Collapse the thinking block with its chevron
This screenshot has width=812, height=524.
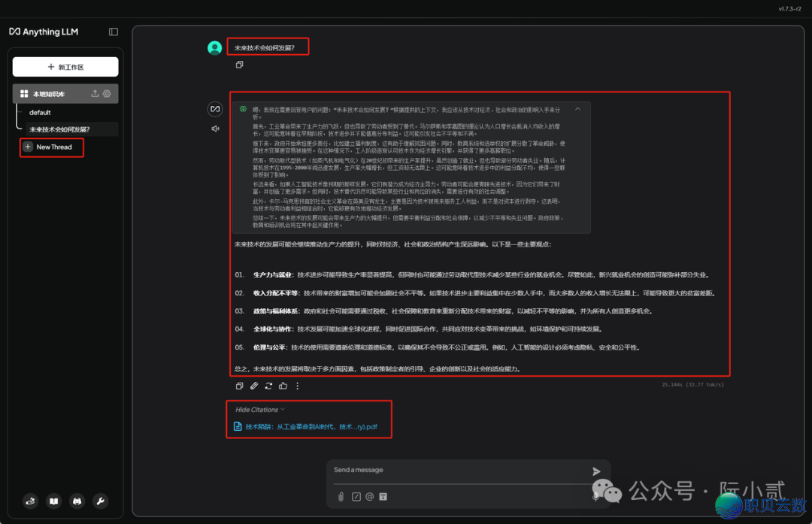(577, 108)
